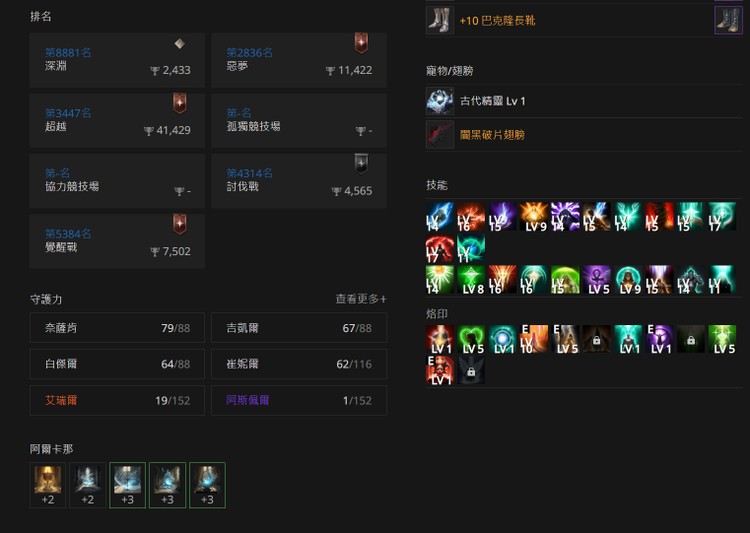Image resolution: width=750 pixels, height=533 pixels.
Task: Open the 第3447名 超越 ranking link
Action: [68, 113]
